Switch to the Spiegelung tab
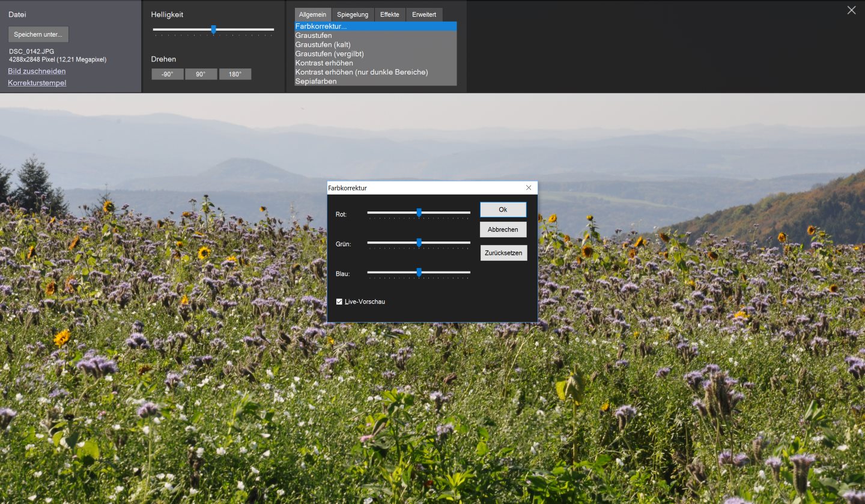 pos(353,14)
